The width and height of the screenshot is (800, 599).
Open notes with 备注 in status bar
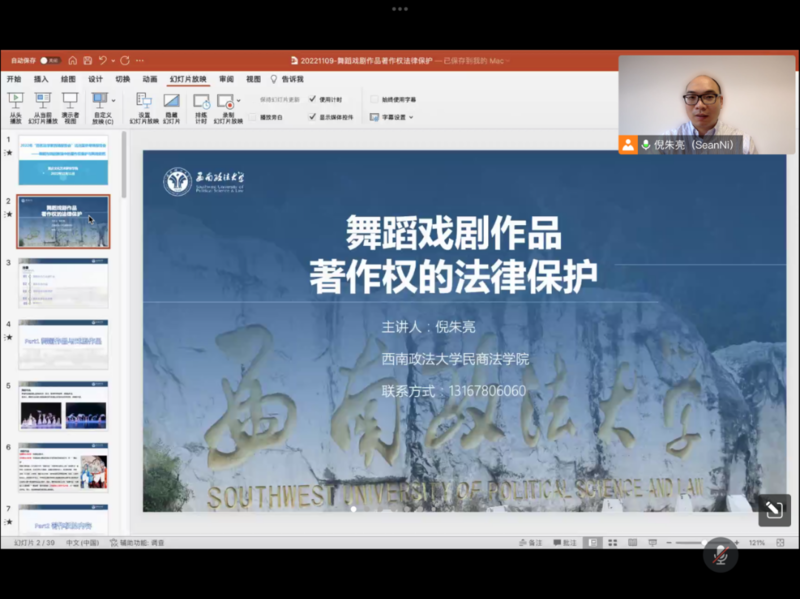click(531, 542)
